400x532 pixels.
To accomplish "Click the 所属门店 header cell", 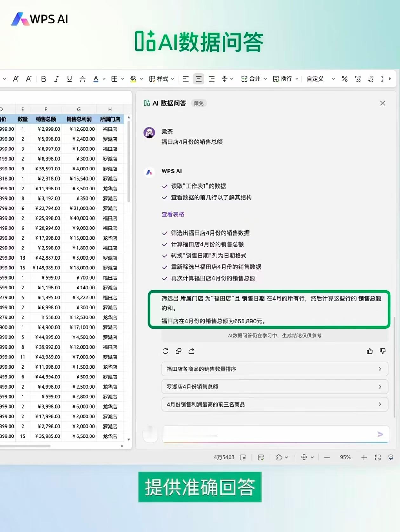I will pos(110,119).
